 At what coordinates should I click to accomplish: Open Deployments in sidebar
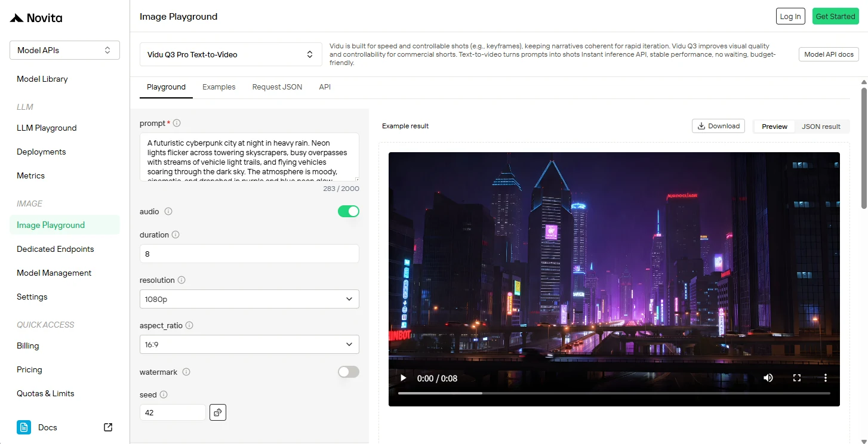(41, 152)
